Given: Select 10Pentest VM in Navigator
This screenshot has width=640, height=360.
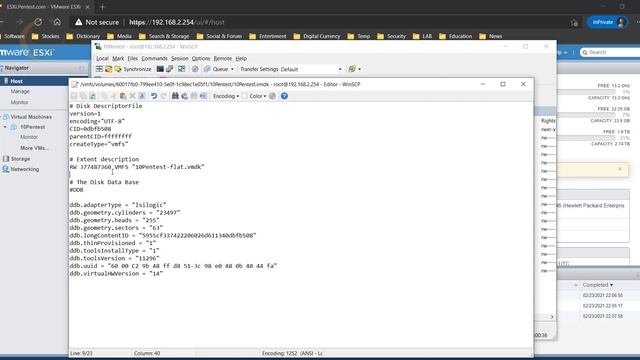Looking at the screenshot, I should pos(32,127).
